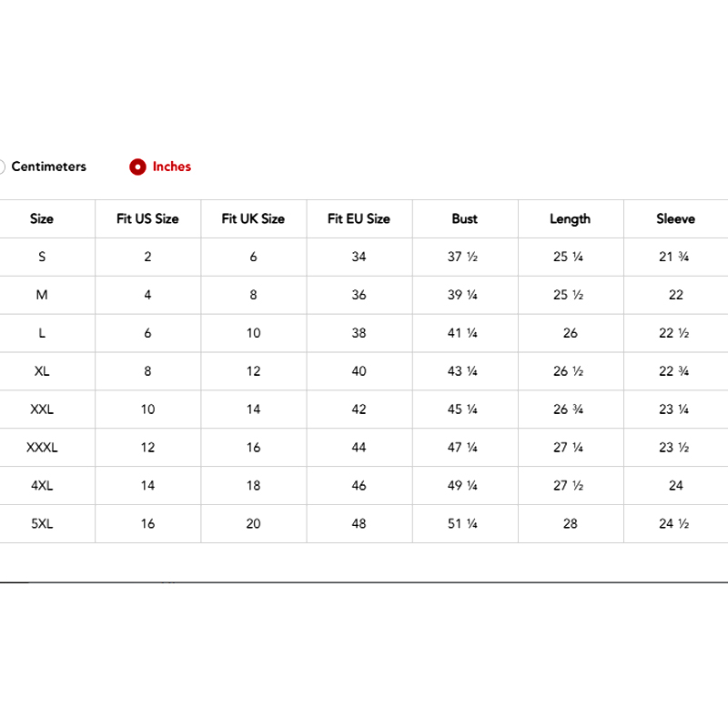Click the Fit US Size column header
This screenshot has height=728, width=728.
click(147, 218)
